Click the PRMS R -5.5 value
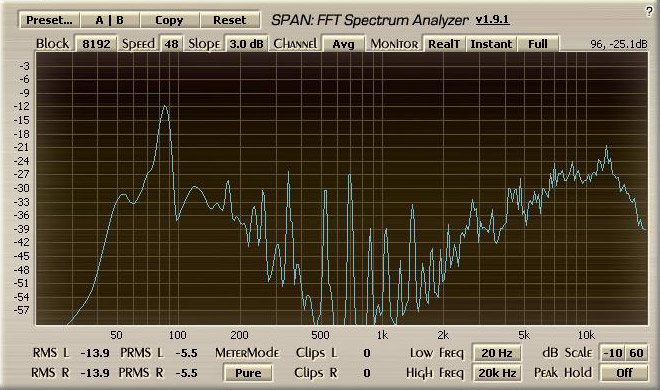 (x=186, y=373)
